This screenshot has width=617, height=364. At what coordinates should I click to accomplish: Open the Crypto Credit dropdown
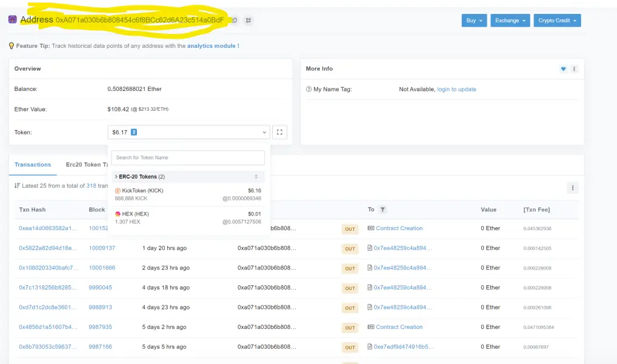point(557,21)
